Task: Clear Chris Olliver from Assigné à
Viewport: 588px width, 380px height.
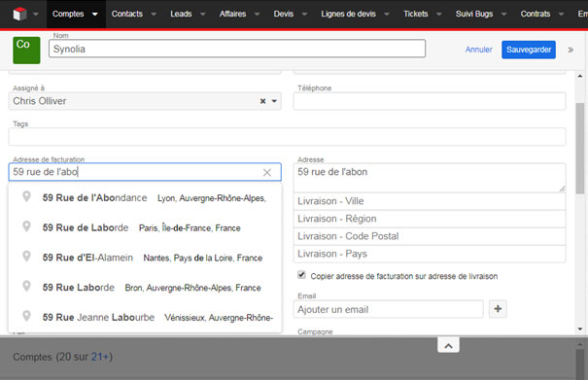Action: [262, 101]
